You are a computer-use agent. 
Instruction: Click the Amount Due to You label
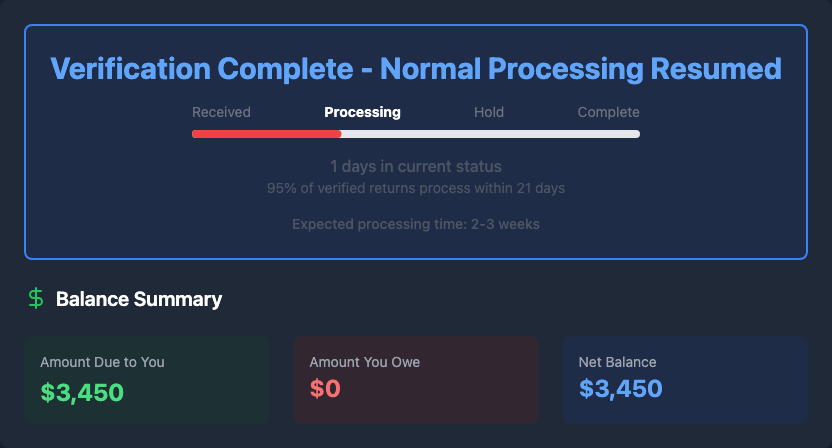pyautogui.click(x=102, y=362)
